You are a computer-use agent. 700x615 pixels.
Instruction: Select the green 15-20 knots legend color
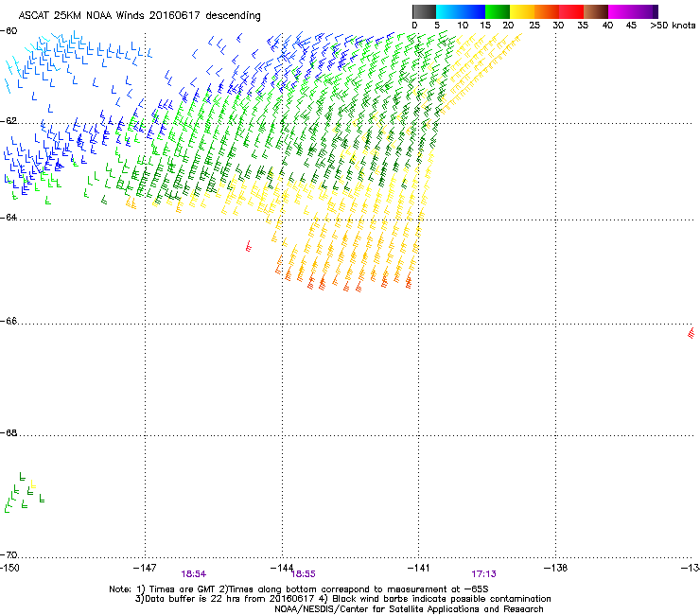[498, 11]
